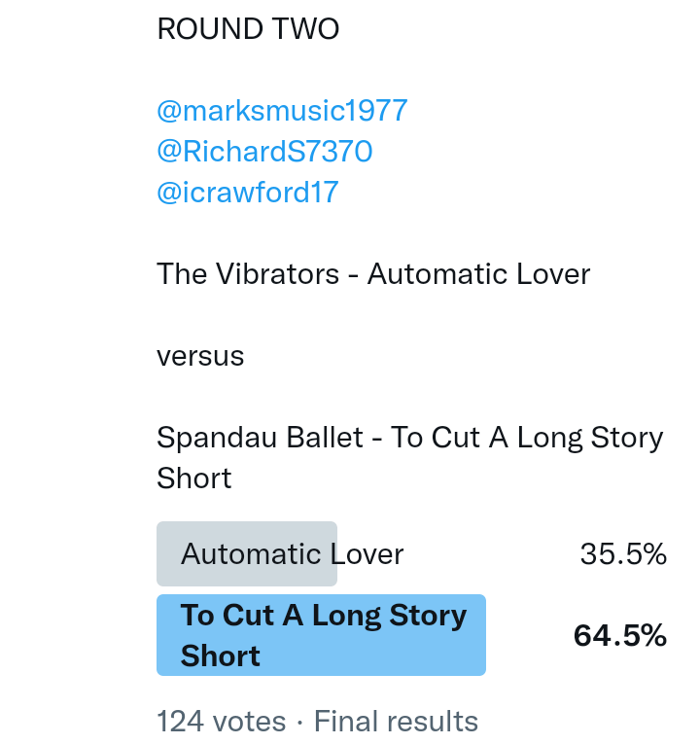Click the "Final results" status text
700x744 pixels.
(396, 722)
